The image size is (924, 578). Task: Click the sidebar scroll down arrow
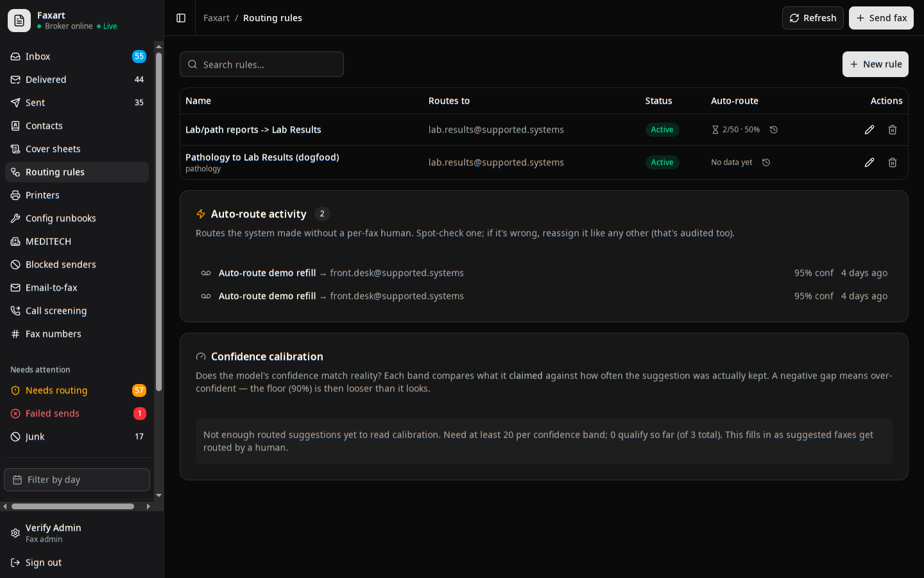click(x=158, y=496)
